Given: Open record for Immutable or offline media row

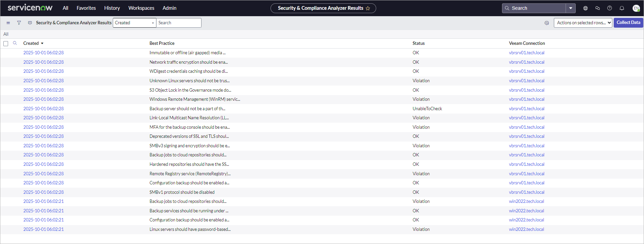Looking at the screenshot, I should click(x=43, y=53).
